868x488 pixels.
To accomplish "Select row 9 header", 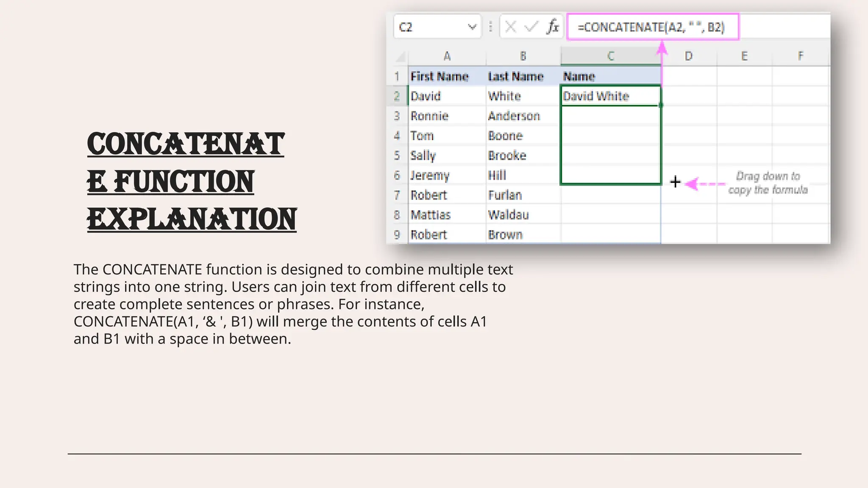I will [x=397, y=234].
